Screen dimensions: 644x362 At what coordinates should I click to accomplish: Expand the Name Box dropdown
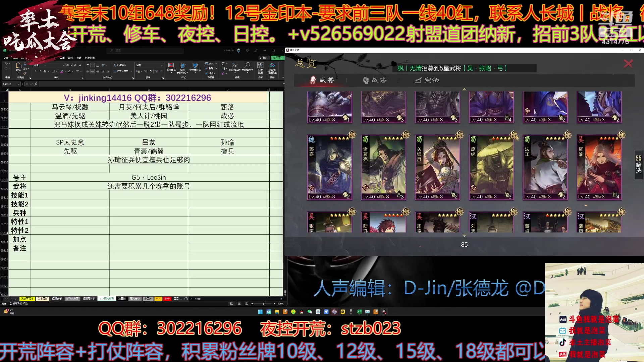pos(19,84)
